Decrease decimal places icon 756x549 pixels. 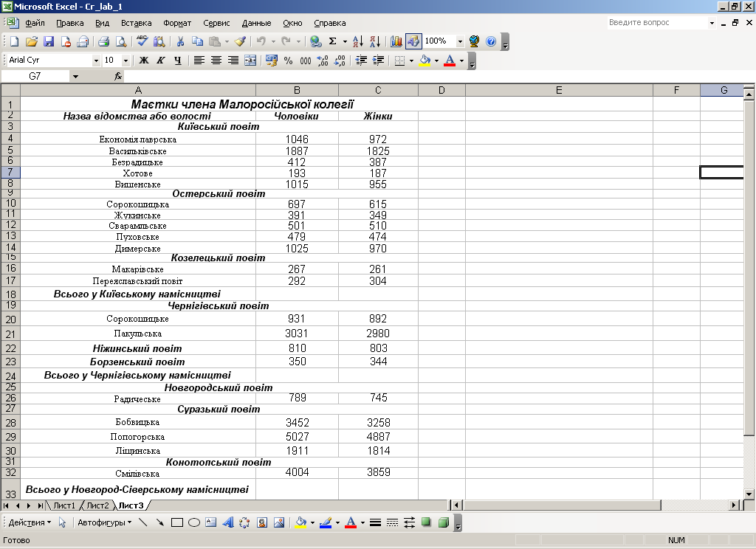coord(340,61)
